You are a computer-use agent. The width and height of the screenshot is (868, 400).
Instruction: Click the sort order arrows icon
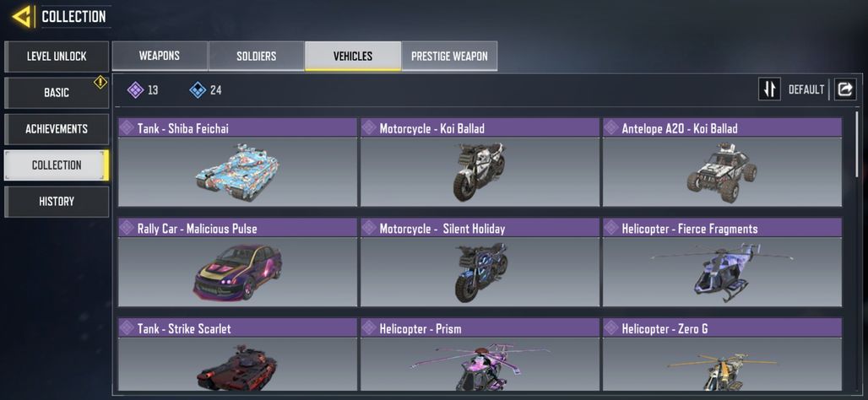[x=769, y=89]
